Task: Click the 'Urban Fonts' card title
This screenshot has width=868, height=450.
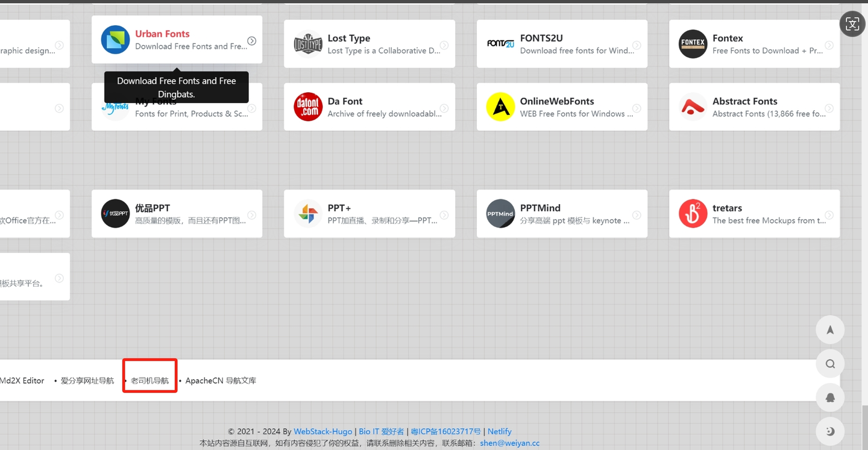Action: click(x=162, y=34)
